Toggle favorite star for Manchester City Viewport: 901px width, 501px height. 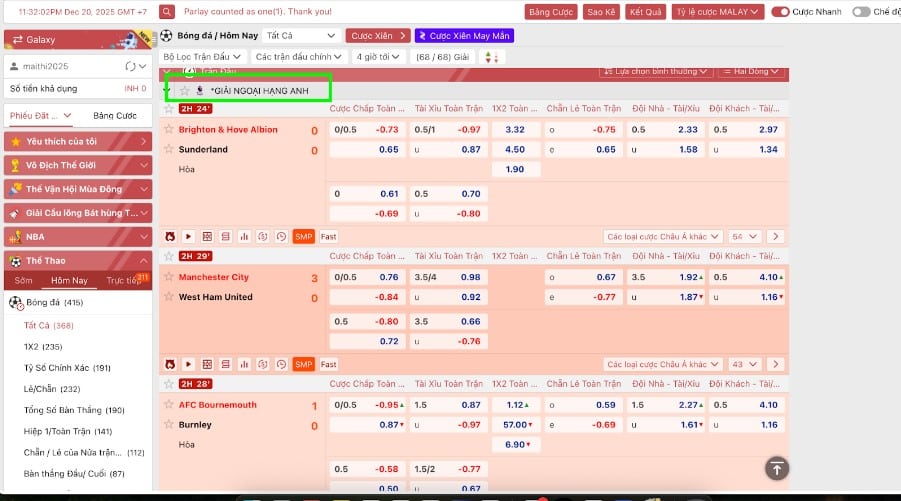169,276
